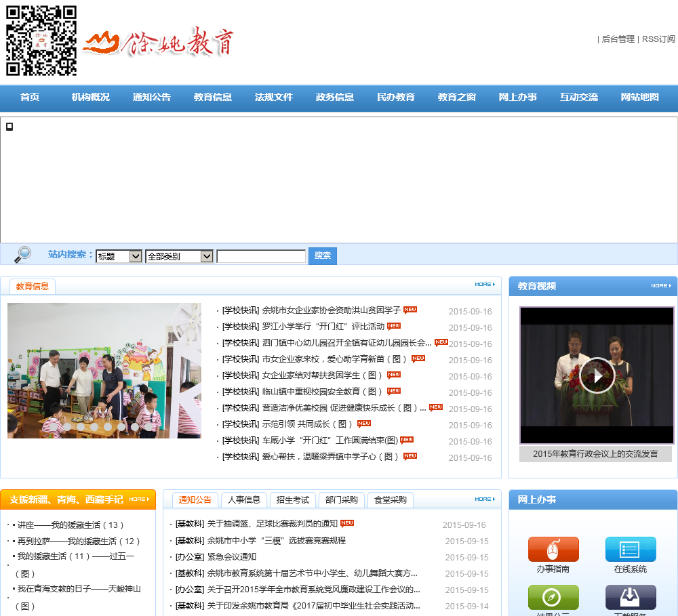Open 法规文件 navigation item
678x616 pixels.
[x=274, y=98]
